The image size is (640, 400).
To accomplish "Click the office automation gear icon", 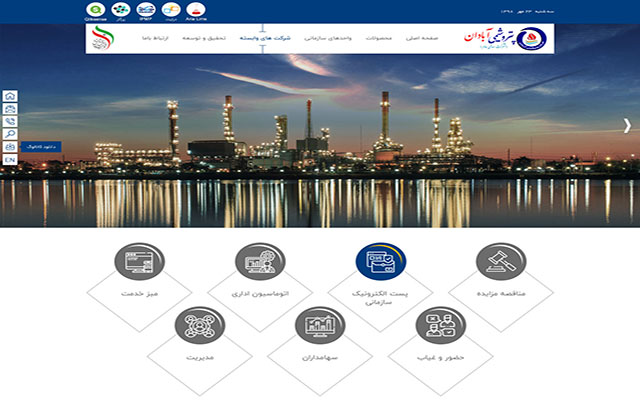I will coord(260,261).
